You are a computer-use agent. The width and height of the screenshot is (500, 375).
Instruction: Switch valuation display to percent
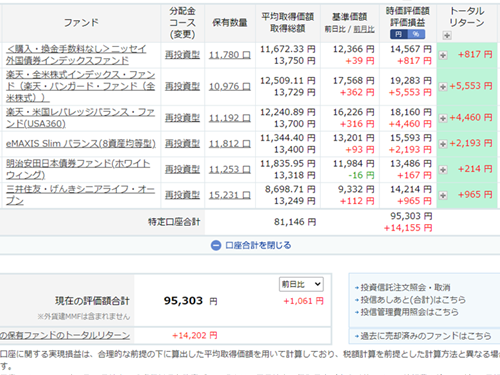[416, 34]
